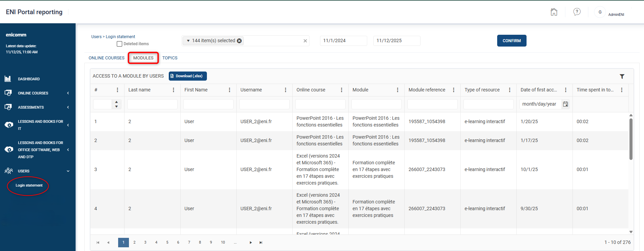Click the Module filter field
Viewport: 644px width, 251px height.
376,104
